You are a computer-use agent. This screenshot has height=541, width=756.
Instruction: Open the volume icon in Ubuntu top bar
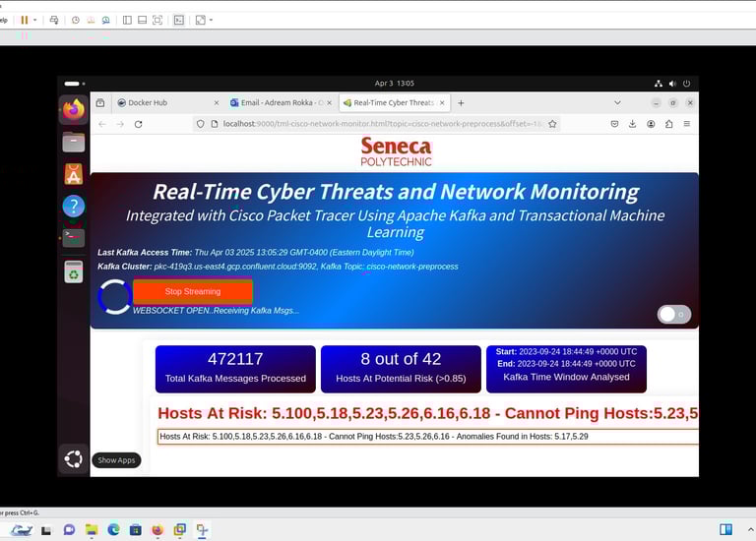672,84
